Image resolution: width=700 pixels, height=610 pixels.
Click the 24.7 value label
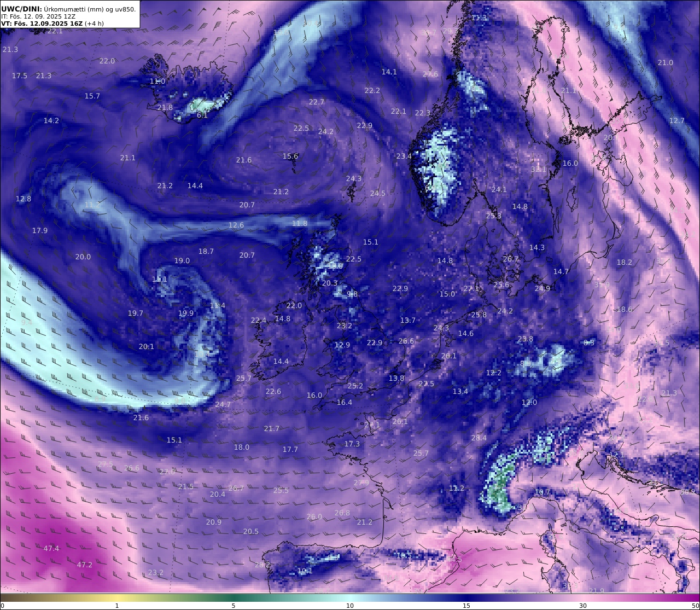(x=223, y=404)
